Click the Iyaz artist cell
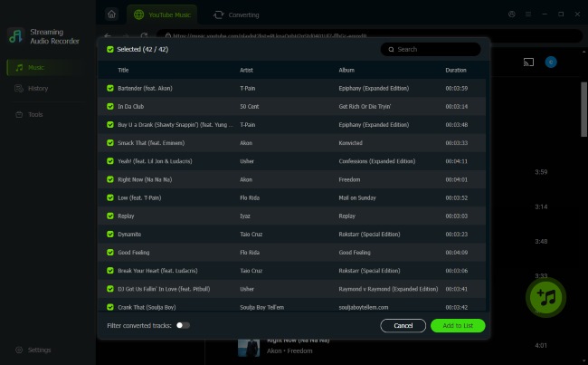The image size is (588, 365). click(x=245, y=216)
